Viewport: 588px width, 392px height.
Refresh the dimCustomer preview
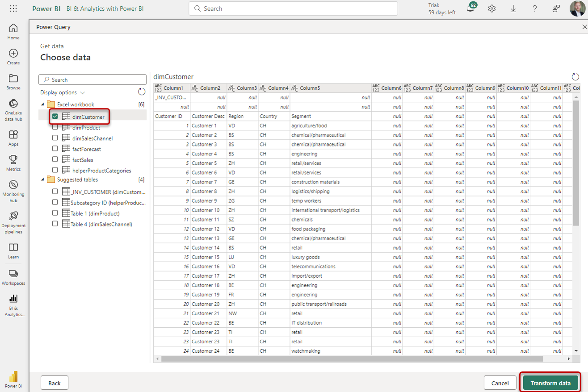pyautogui.click(x=575, y=77)
